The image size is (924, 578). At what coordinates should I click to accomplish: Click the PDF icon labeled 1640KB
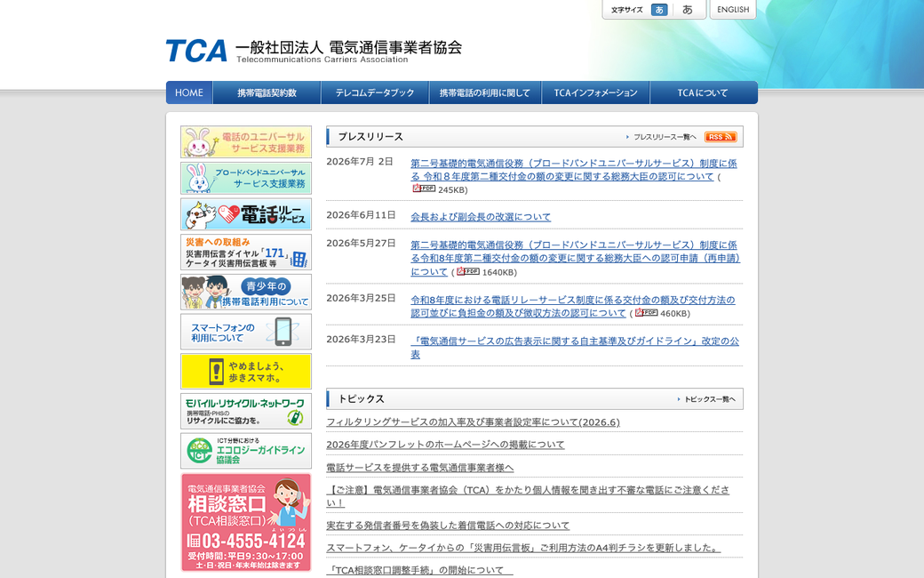click(x=468, y=271)
